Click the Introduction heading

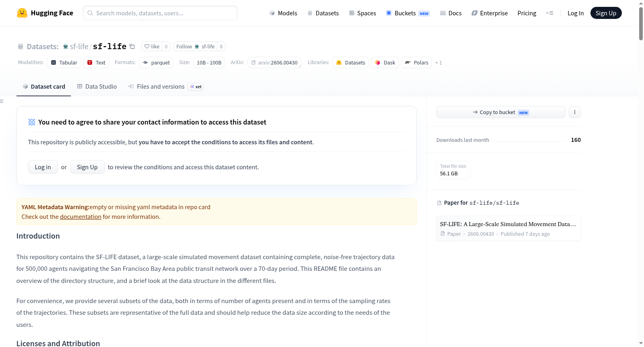(x=38, y=236)
